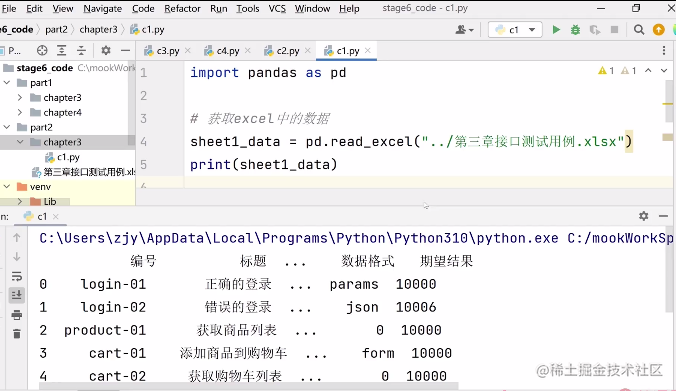The image size is (676, 391).
Task: Expand the Lib folder under venv
Action: (20, 201)
